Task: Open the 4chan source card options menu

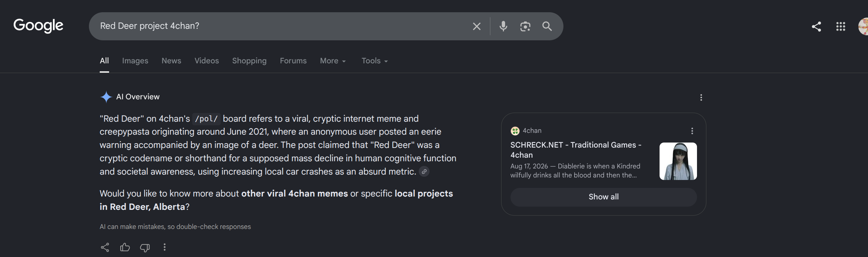Action: [x=692, y=131]
